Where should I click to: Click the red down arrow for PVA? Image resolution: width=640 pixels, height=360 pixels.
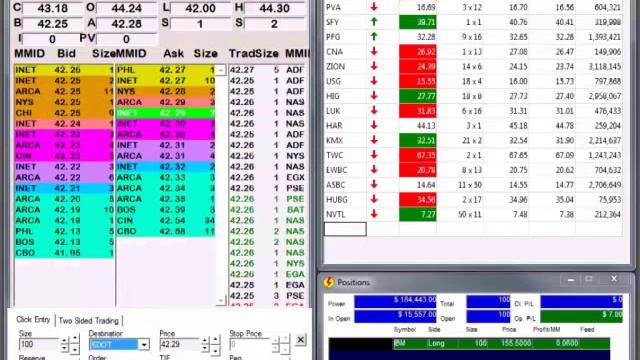tap(374, 7)
